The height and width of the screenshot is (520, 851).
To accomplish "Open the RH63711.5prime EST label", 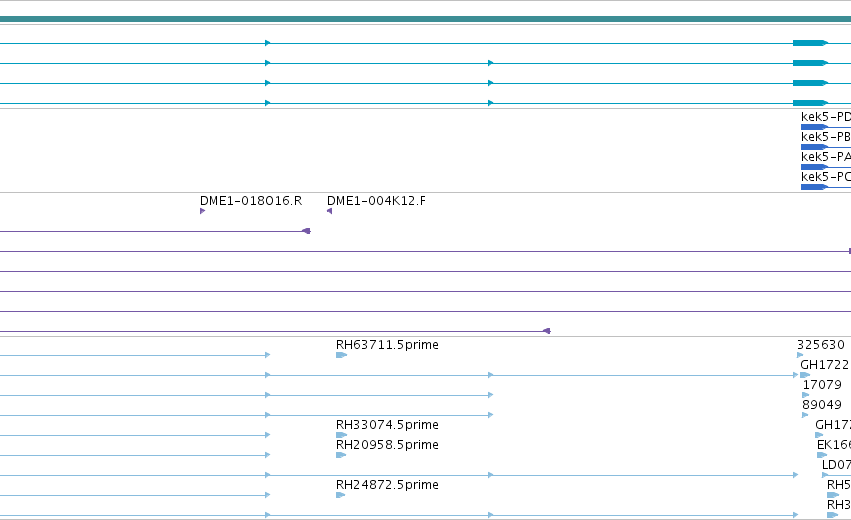I will click(387, 345).
